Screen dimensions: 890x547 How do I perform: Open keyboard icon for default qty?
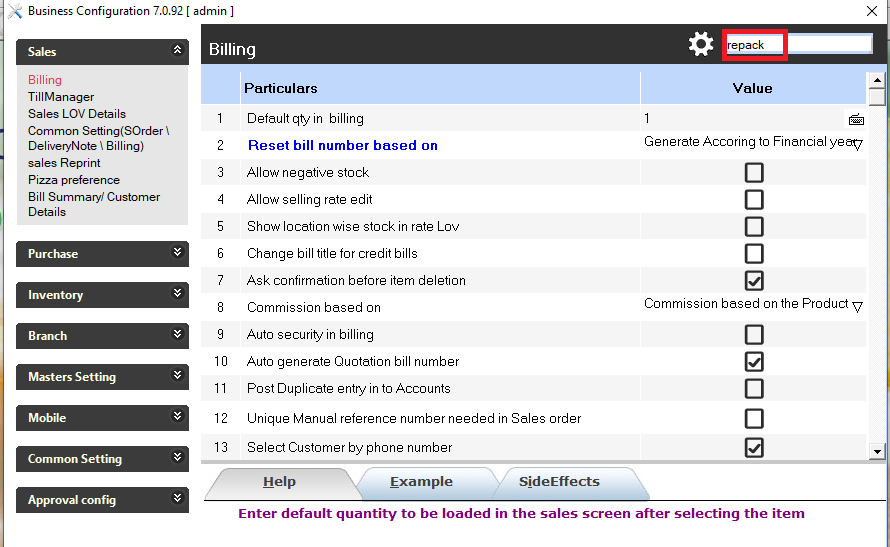coord(856,119)
